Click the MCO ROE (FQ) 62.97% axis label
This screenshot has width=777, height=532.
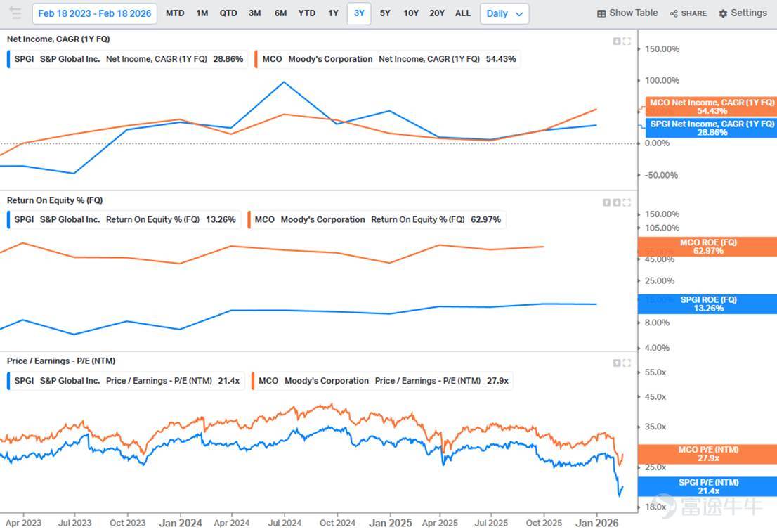click(x=707, y=247)
